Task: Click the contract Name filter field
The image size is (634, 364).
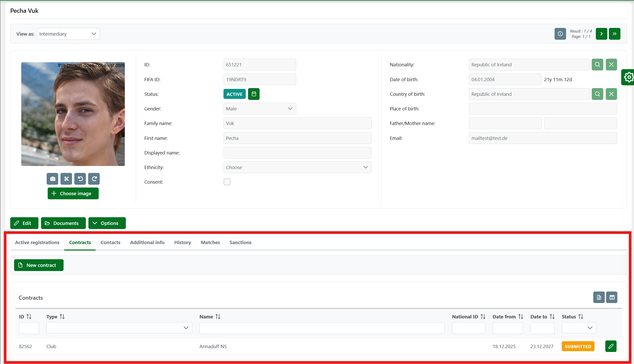Action: point(322,328)
